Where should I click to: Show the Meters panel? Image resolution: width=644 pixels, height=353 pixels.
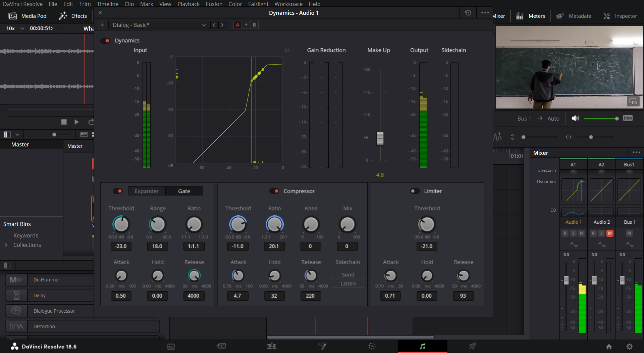531,16
